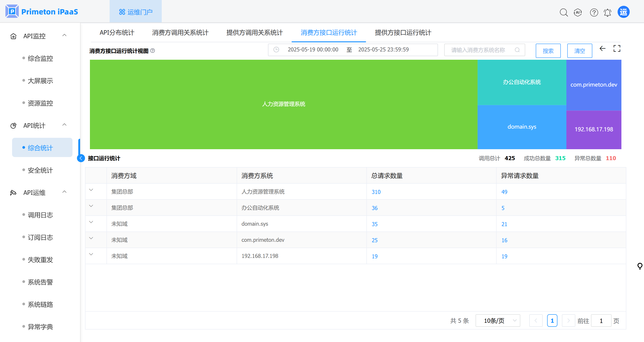Viewport: 644px width, 342px height.
Task: Click the 清空 button
Action: coord(579,51)
